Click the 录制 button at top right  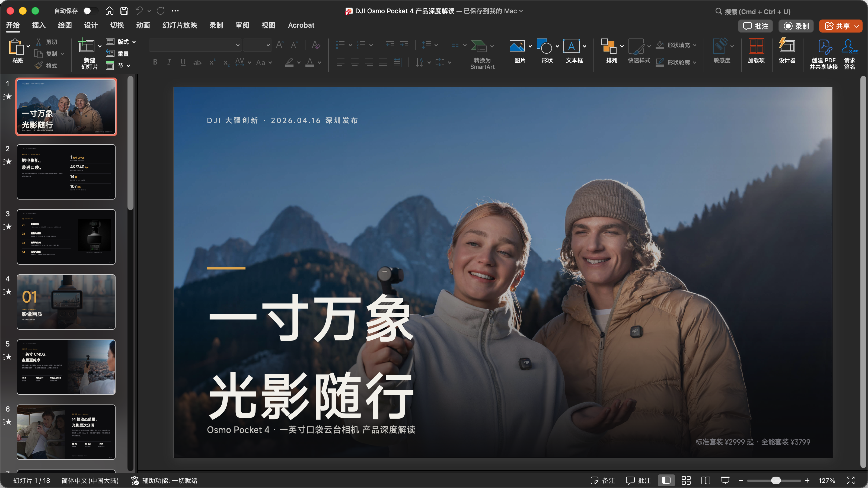796,26
